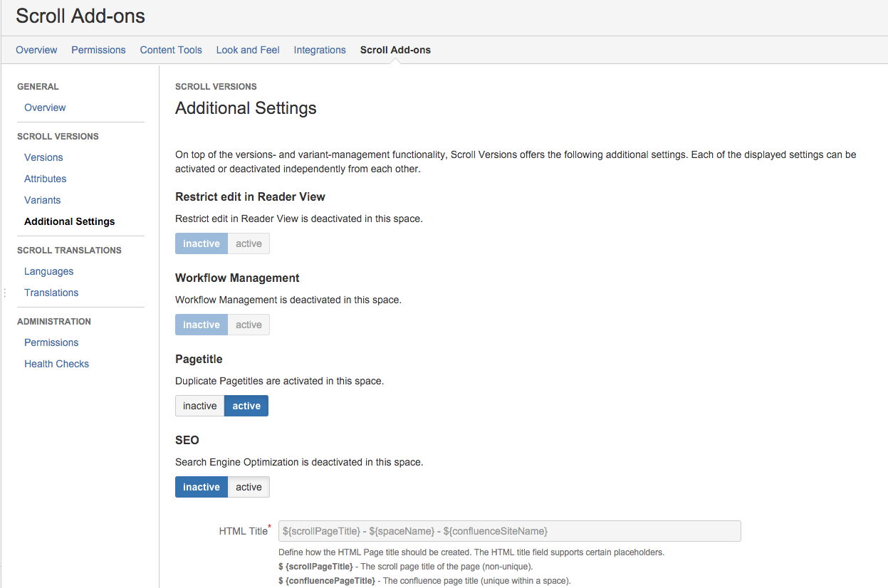This screenshot has height=588, width=888.
Task: Click the 'Scroll Add-ons' page title
Action: (80, 16)
